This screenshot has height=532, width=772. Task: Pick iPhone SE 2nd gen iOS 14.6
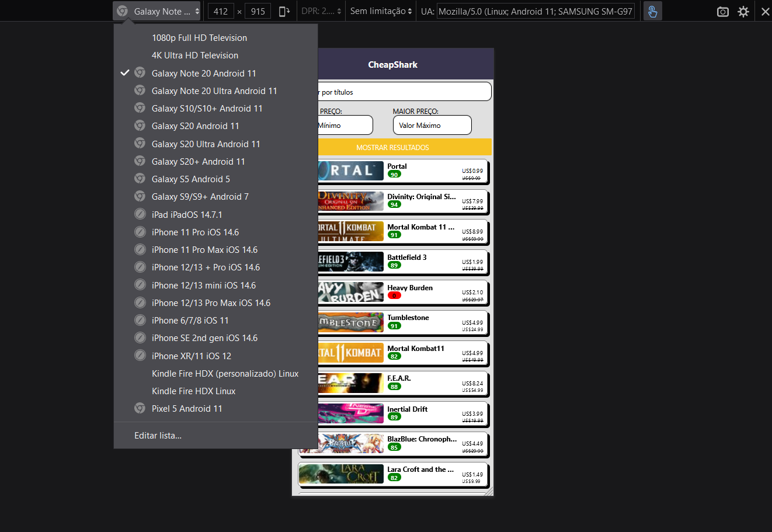click(215, 338)
